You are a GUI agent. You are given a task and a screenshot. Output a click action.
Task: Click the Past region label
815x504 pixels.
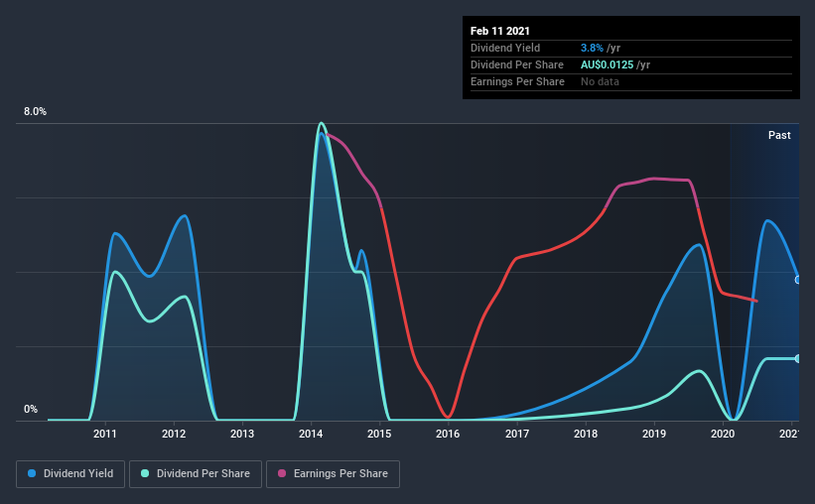point(779,135)
